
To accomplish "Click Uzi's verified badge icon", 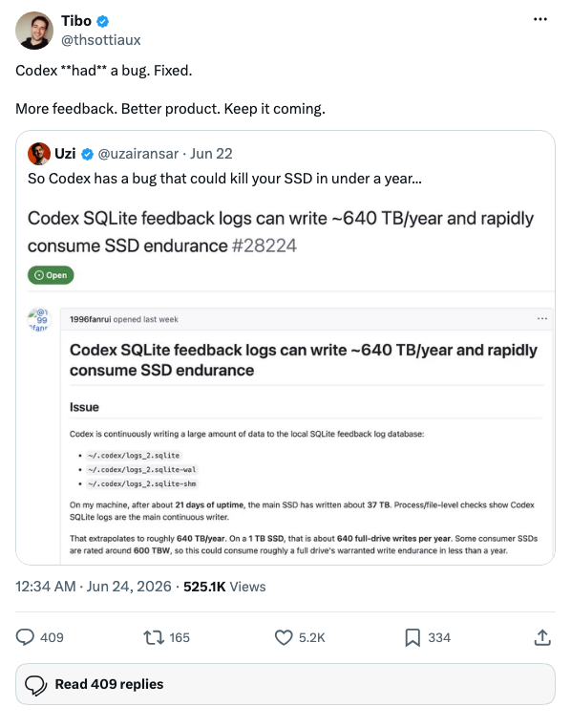I will tap(87, 154).
